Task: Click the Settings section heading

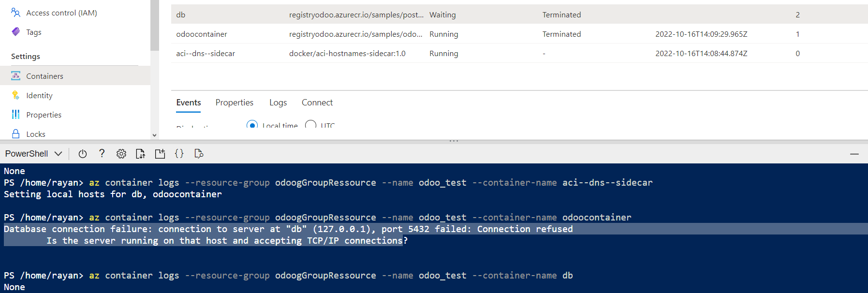Action: tap(26, 56)
